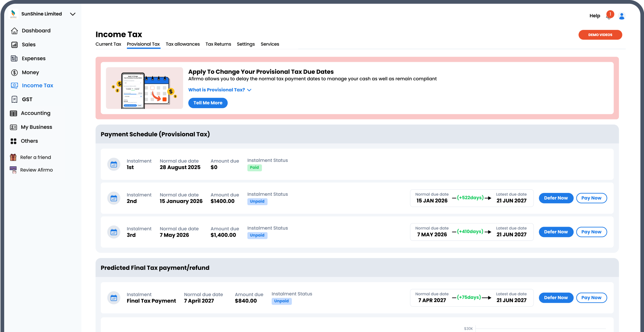Click the Unpaid badge of 2nd instalment

pos(257,201)
